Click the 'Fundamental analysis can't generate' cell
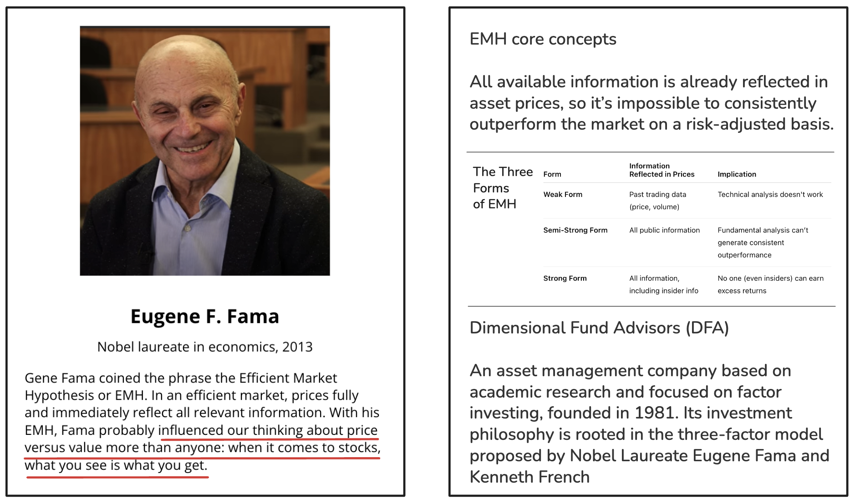The width and height of the screenshot is (855, 504). [x=763, y=242]
